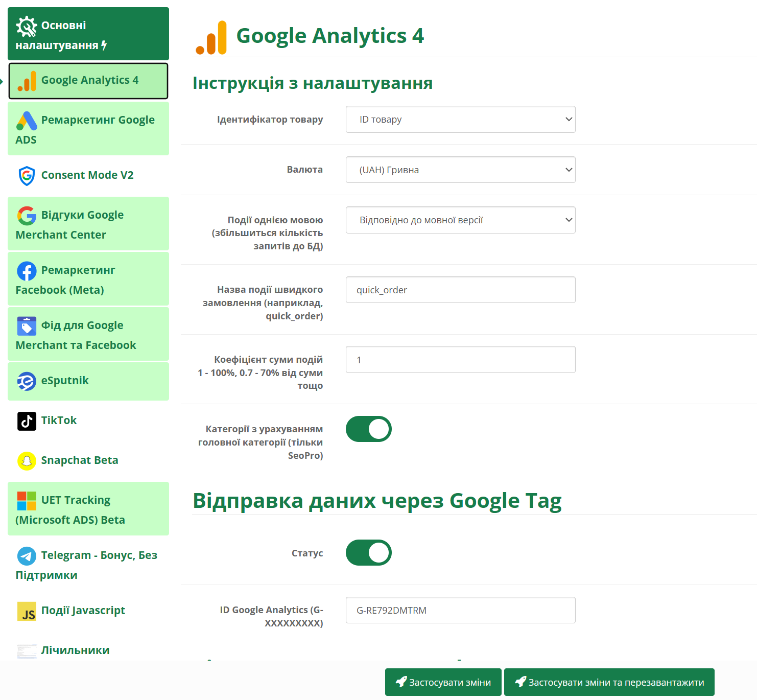Click the Google Analytics 4 sidebar bar-chart icon
The image size is (757, 700).
pos(27,81)
